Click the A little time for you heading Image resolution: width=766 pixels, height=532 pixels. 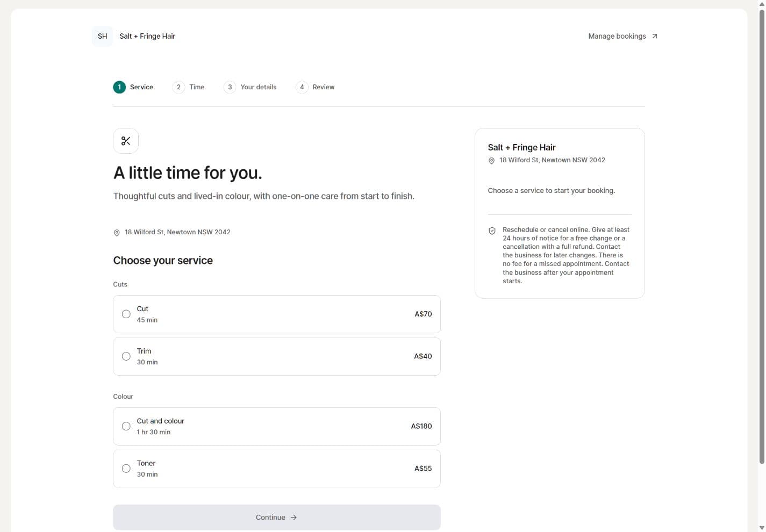click(188, 173)
